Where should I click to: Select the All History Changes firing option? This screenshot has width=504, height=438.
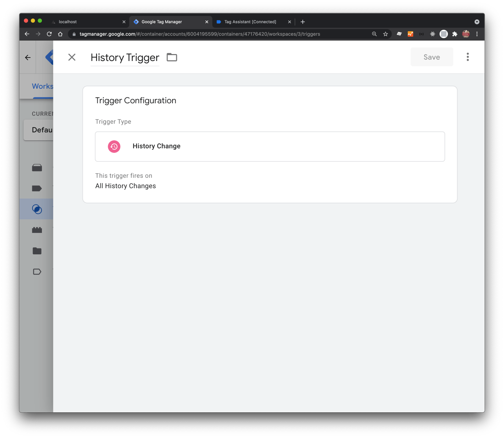[125, 186]
